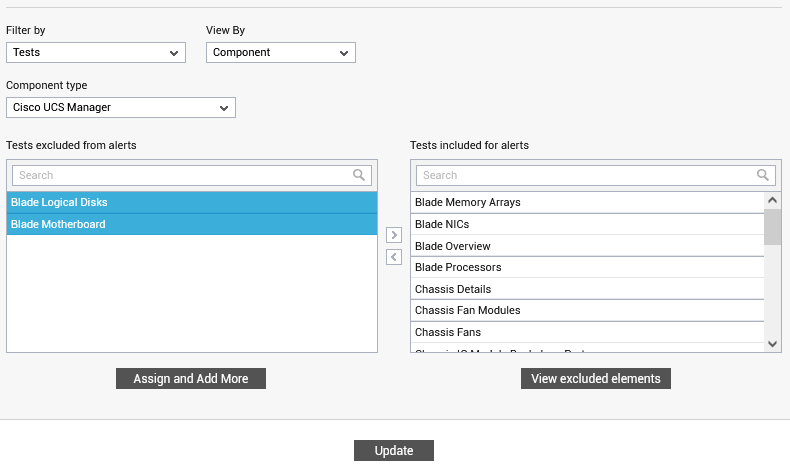Open the View By Component dropdown
This screenshot has height=468, width=790.
pyautogui.click(x=281, y=52)
